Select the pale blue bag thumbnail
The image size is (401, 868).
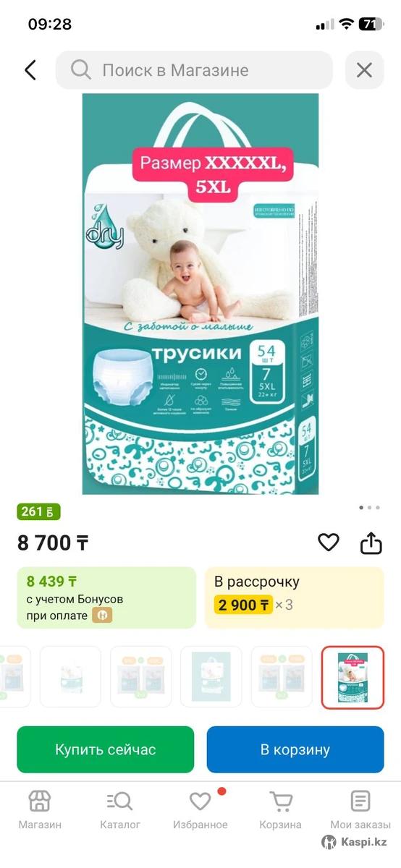coord(211,676)
